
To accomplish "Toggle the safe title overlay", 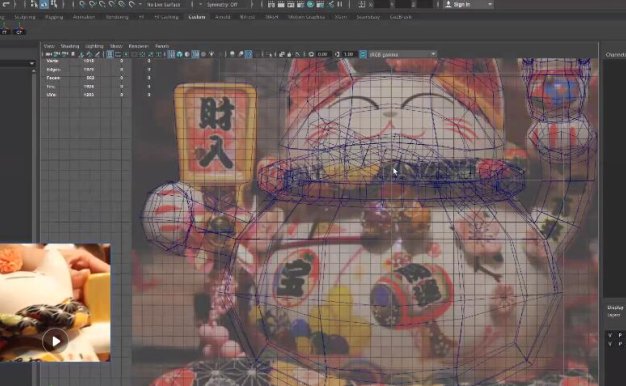I will 158,54.
